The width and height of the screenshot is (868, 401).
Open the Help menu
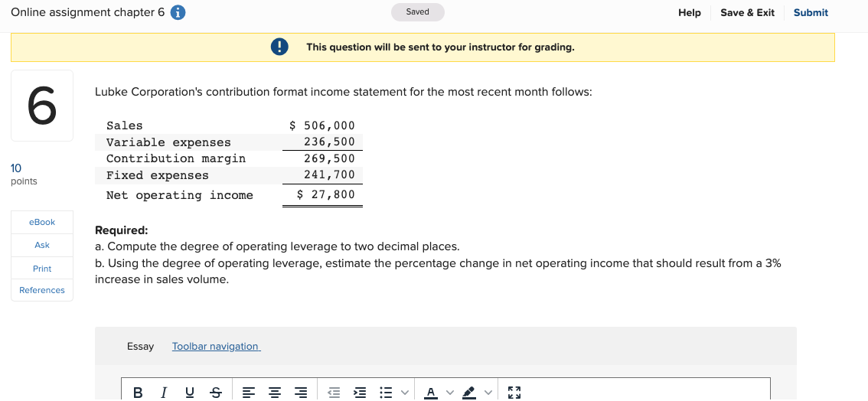pos(689,13)
